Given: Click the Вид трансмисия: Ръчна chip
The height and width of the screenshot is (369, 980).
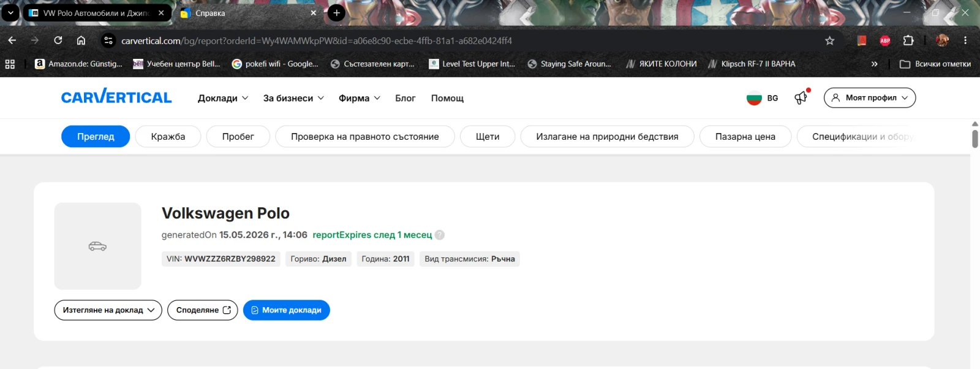Looking at the screenshot, I should (x=470, y=259).
